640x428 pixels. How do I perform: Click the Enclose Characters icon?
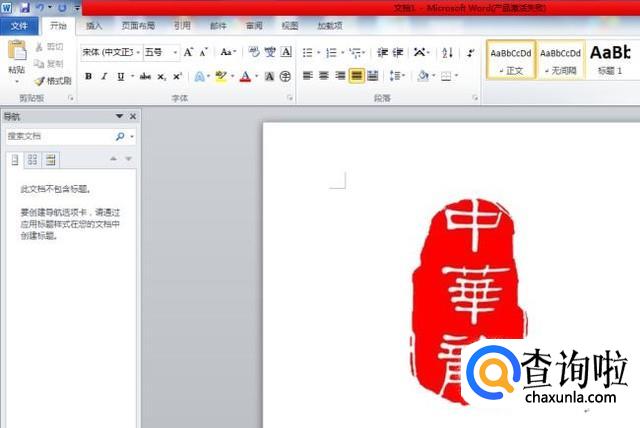coord(285,76)
